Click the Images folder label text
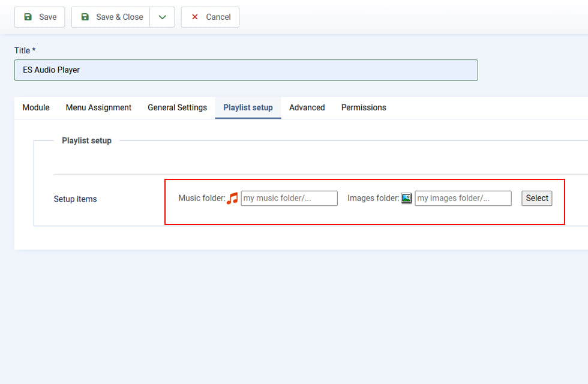 (x=373, y=199)
